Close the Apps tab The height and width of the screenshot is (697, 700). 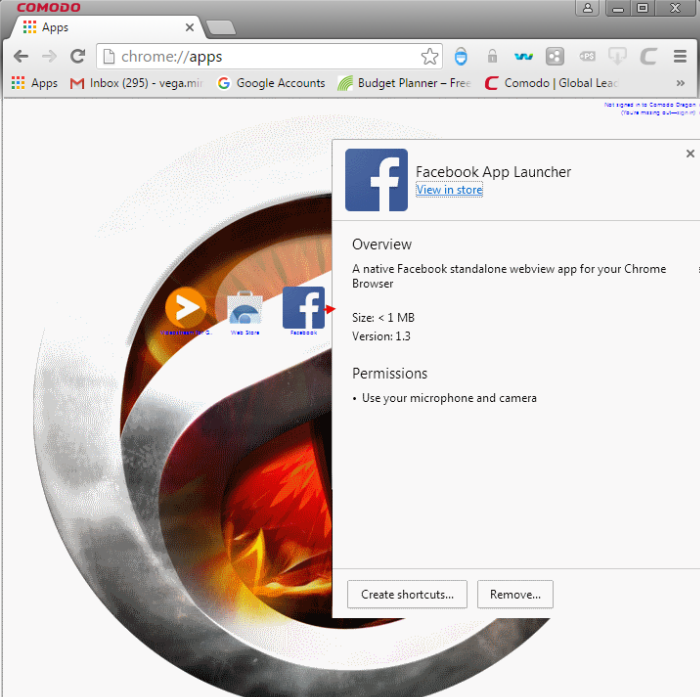189,28
